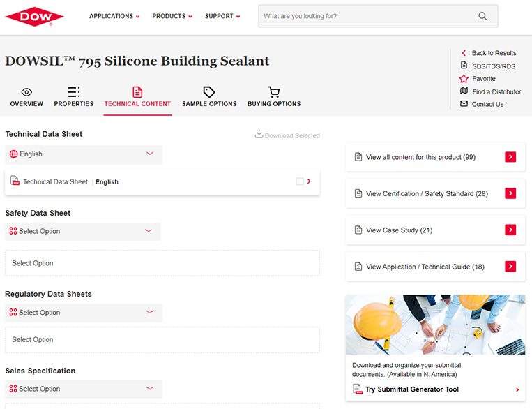Go to the Properties tab
The image size is (532, 409).
(x=73, y=97)
